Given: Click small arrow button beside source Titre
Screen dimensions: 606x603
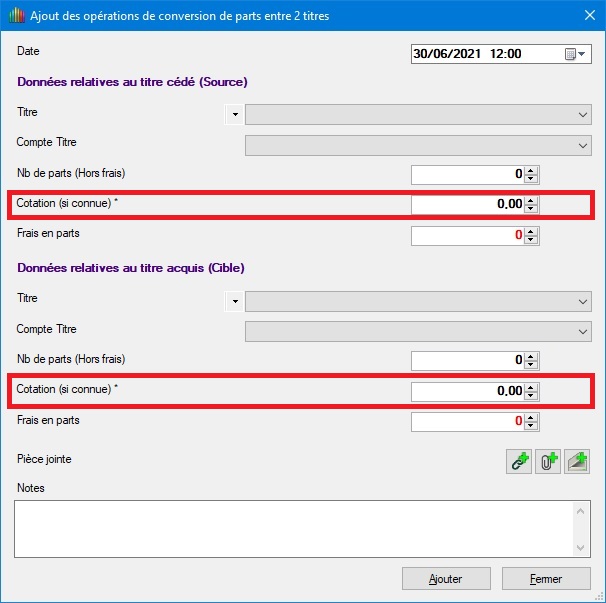Looking at the screenshot, I should click(x=235, y=115).
